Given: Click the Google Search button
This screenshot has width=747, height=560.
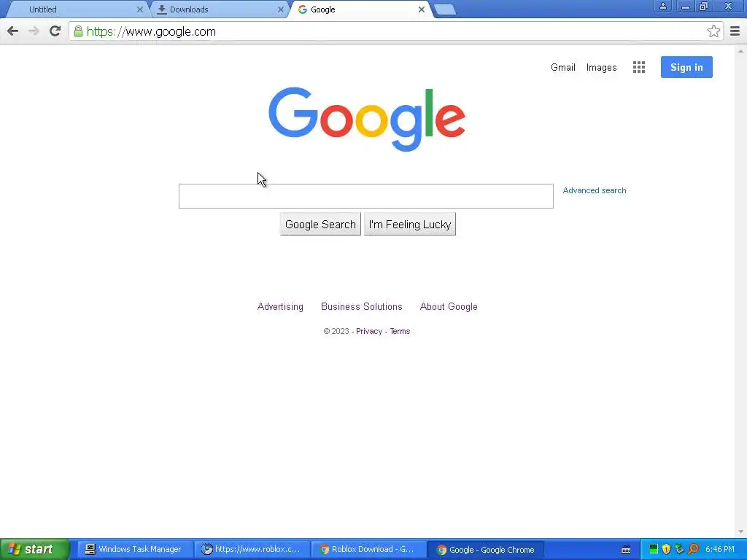Looking at the screenshot, I should pyautogui.click(x=320, y=225).
